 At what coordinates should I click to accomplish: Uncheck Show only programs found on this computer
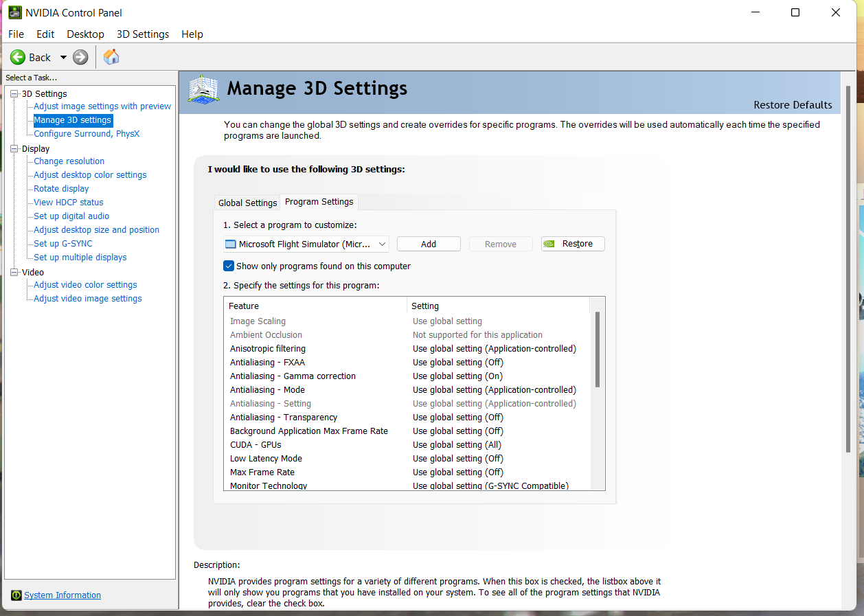[x=229, y=266]
